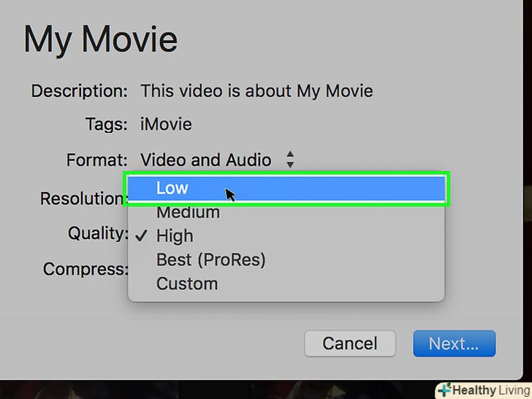Click the iMovie tags field
This screenshot has height=399, width=532.
click(x=166, y=125)
